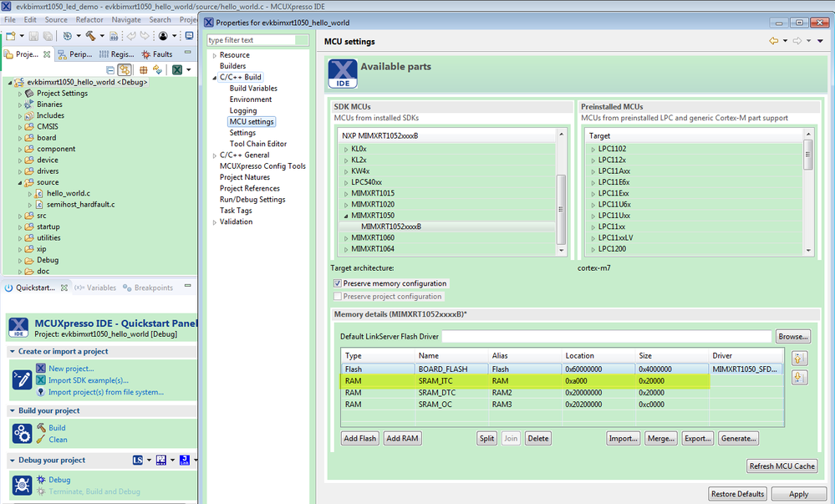This screenshot has width=835, height=504.
Task: Click the Import SDK example icon
Action: (x=41, y=379)
